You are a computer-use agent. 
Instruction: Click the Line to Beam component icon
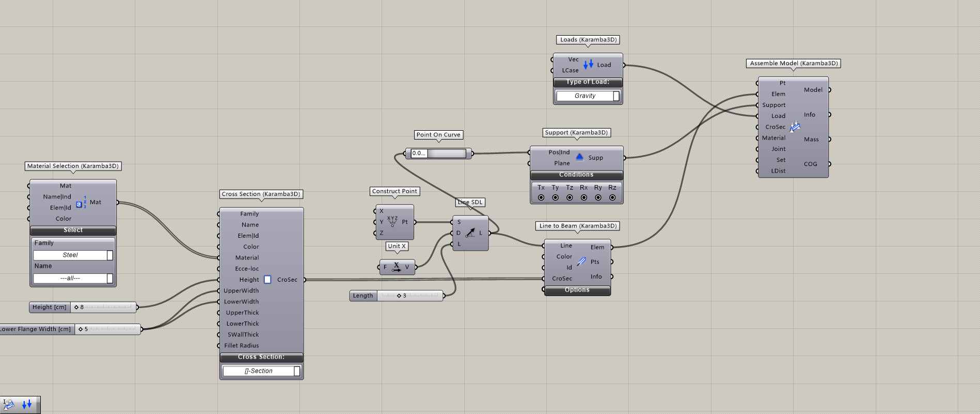581,262
